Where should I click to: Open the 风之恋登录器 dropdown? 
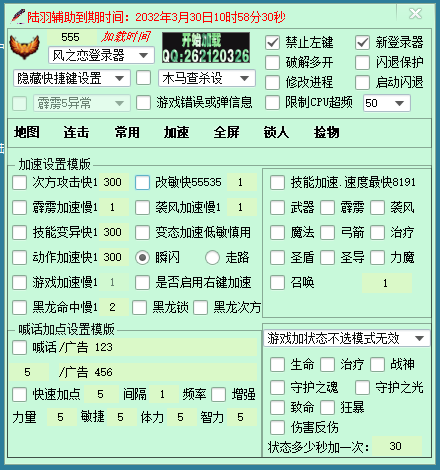pyautogui.click(x=101, y=55)
